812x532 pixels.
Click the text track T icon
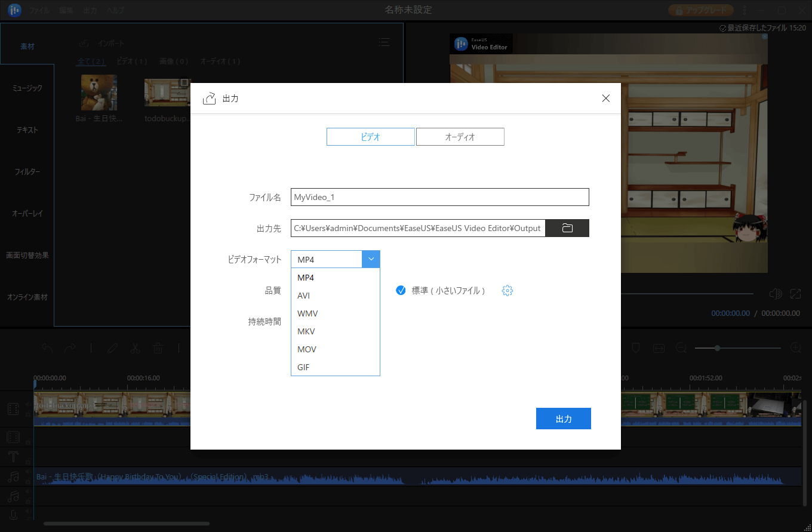coord(13,457)
